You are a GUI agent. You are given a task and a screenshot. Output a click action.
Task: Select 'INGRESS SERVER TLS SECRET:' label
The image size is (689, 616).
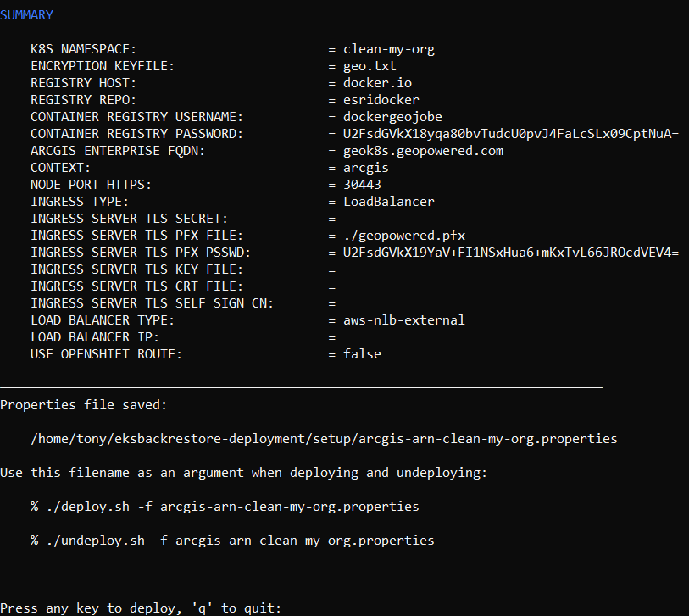pyautogui.click(x=129, y=219)
